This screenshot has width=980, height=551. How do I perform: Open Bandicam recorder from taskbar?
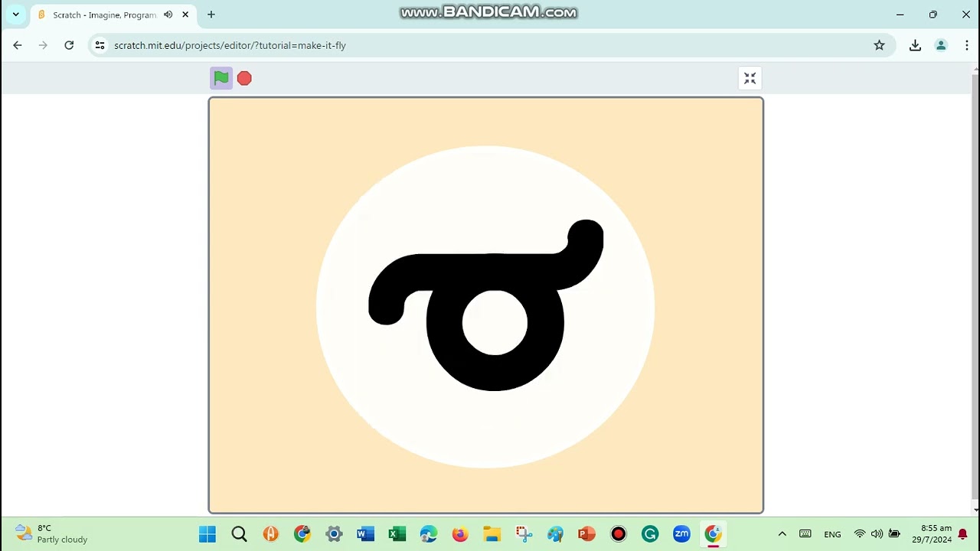[619, 534]
